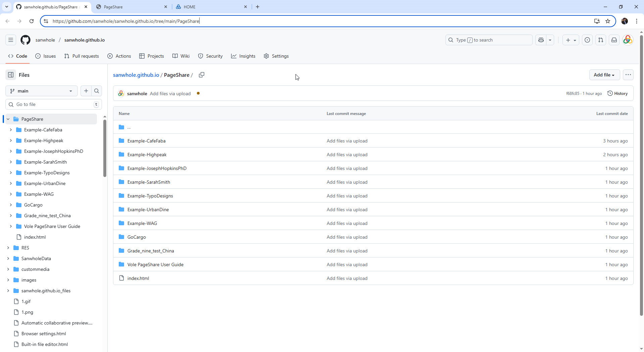The height and width of the screenshot is (352, 644).
Task: Open the GoCargo folder link
Action: (137, 237)
